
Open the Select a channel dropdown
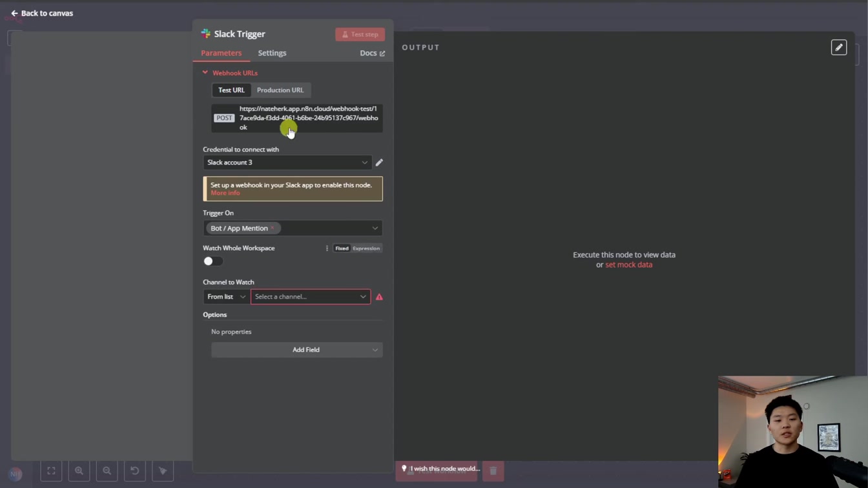tap(311, 296)
